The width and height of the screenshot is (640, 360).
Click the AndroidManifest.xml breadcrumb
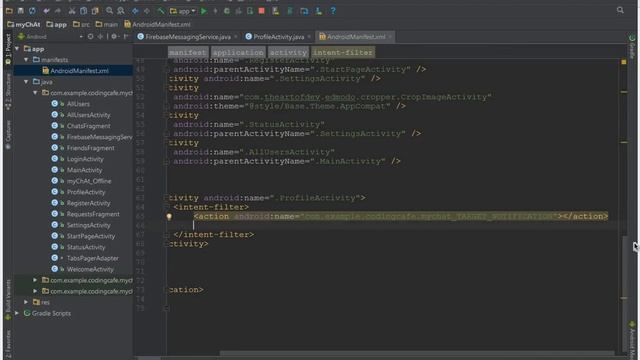(157, 24)
